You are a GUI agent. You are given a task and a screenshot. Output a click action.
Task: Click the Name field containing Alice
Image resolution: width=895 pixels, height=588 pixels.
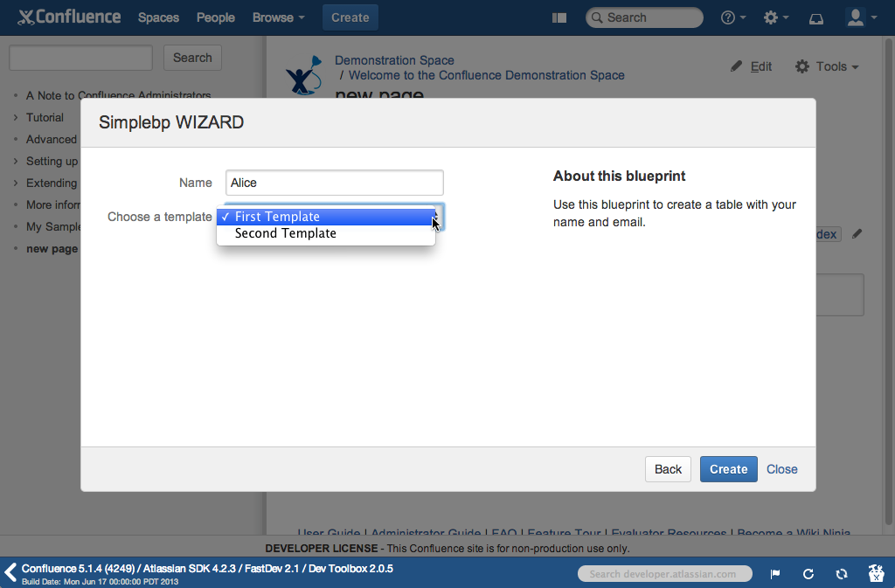pyautogui.click(x=334, y=183)
